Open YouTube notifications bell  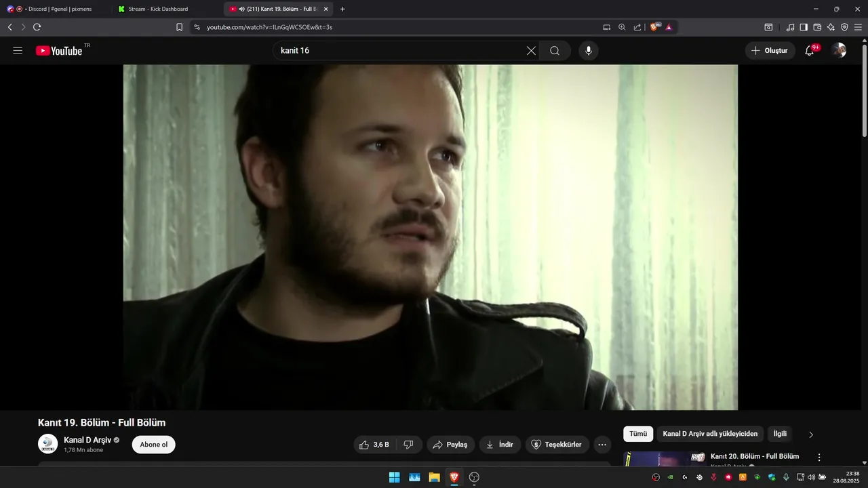[810, 51]
